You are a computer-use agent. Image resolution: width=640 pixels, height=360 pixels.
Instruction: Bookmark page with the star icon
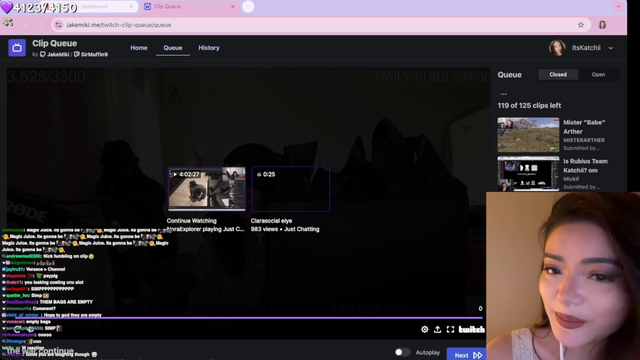581,25
